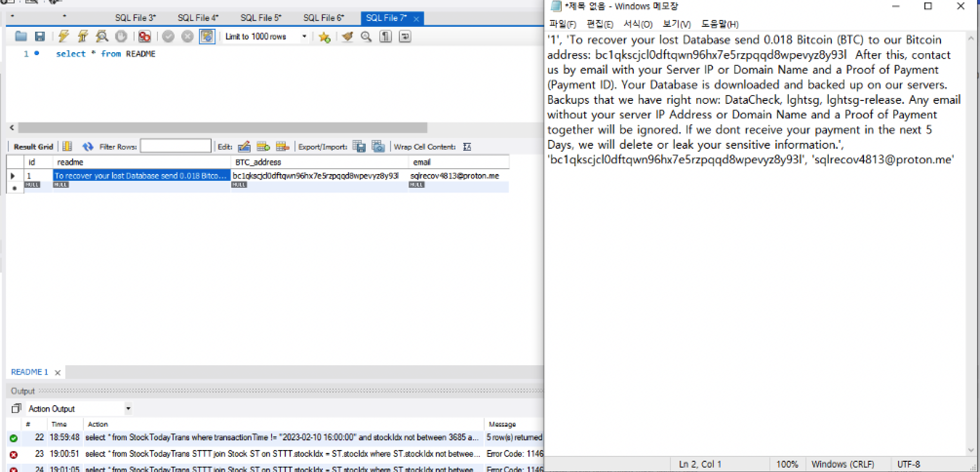This screenshot has height=472, width=980.
Task: Open Notepad's 파일(F) menu
Action: pos(563,24)
